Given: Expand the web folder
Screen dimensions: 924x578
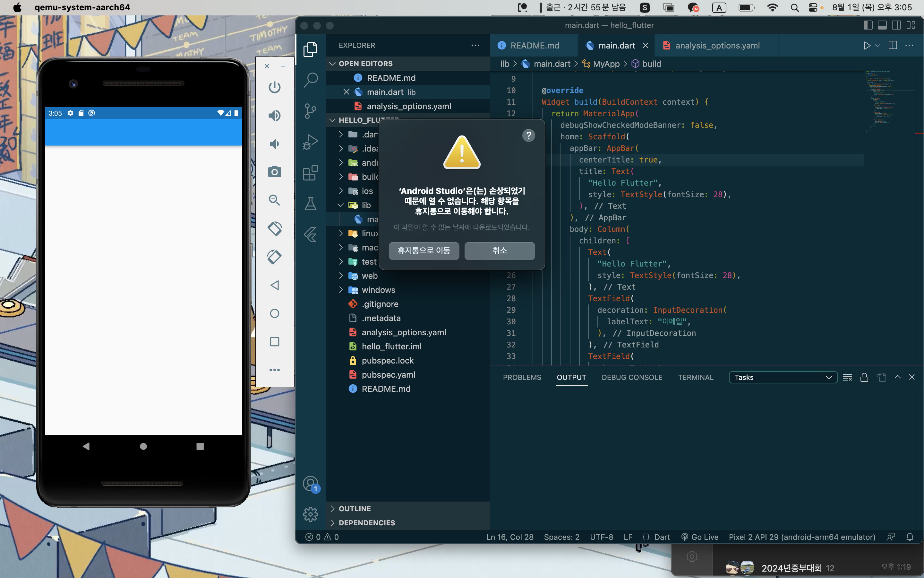Looking at the screenshot, I should 408,276.
